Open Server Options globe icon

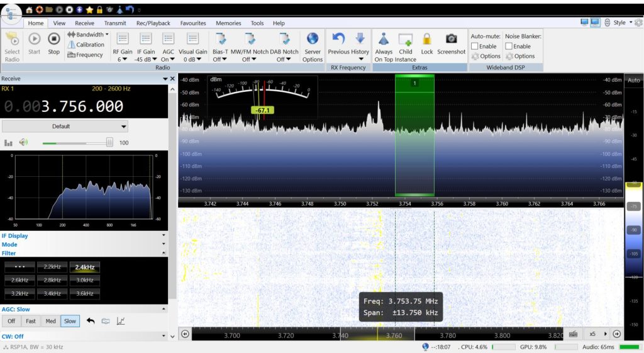click(x=313, y=38)
